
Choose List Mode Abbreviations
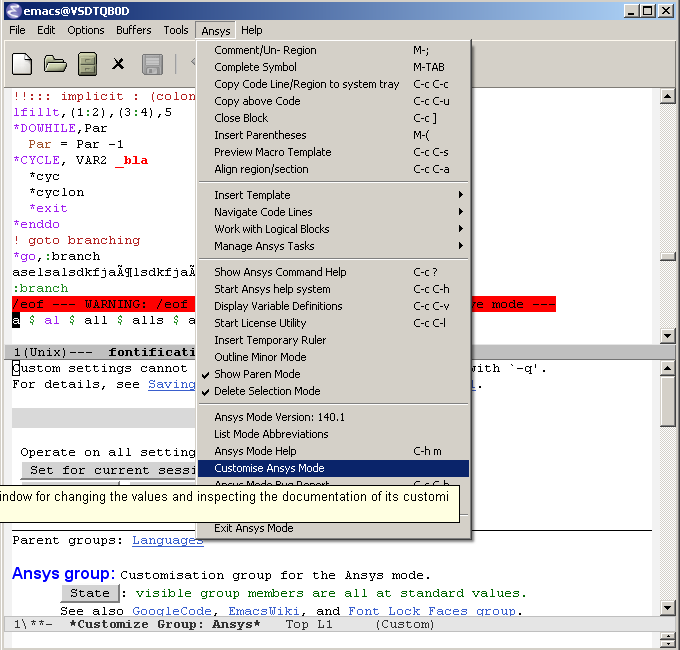point(333,434)
